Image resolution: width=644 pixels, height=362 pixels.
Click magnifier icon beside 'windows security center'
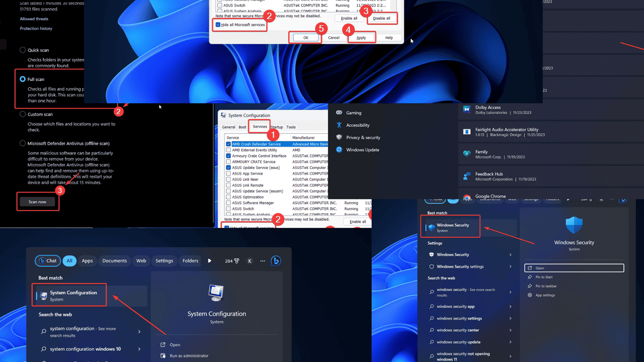(432, 330)
